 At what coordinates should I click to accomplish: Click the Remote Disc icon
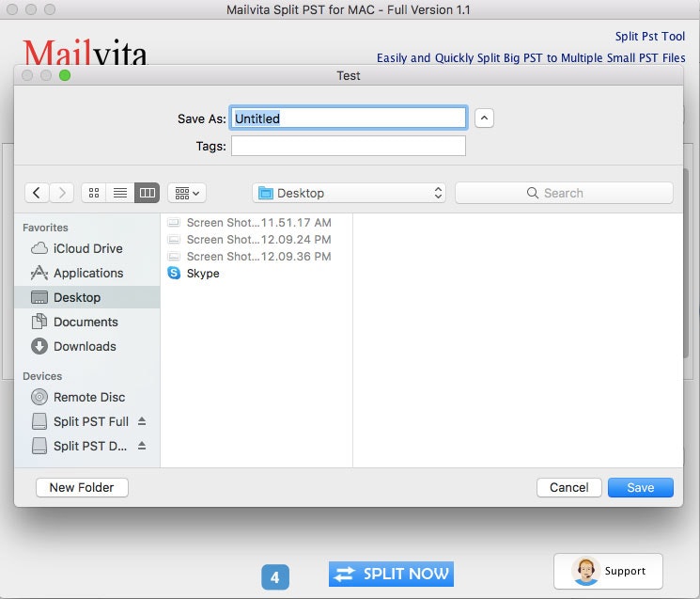[39, 397]
